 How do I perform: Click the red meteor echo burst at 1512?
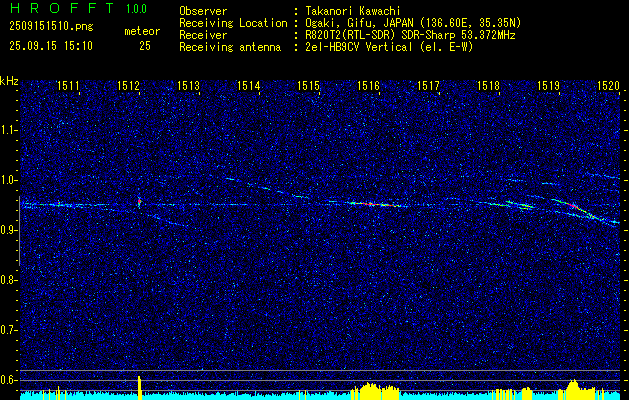[x=140, y=202]
